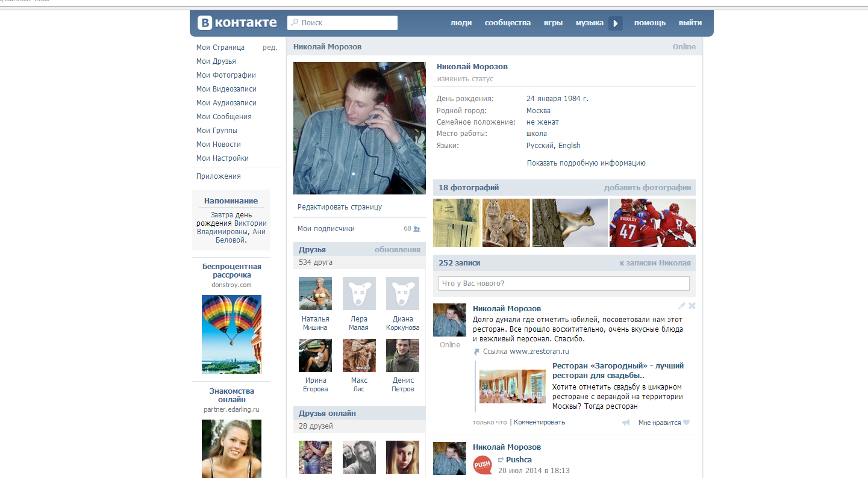Viewport: 868px width, 478px height.
Task: Open Приложения in the sidebar
Action: click(x=219, y=176)
